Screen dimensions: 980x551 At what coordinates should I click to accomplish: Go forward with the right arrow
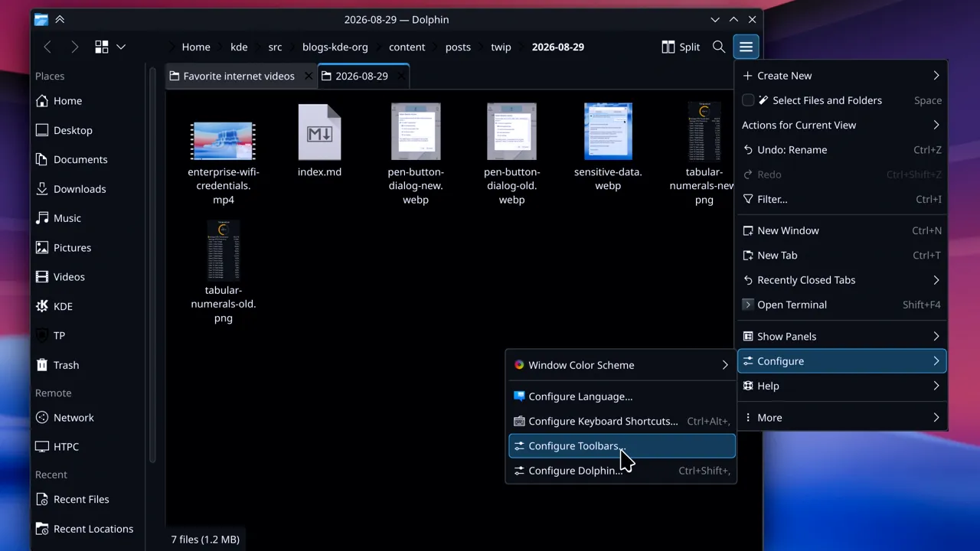pyautogui.click(x=74, y=47)
